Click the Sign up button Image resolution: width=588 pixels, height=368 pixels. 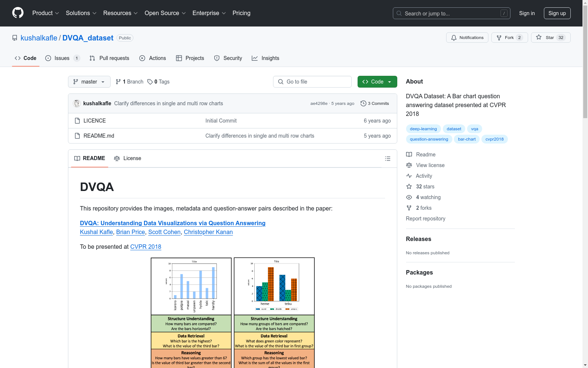(x=557, y=13)
